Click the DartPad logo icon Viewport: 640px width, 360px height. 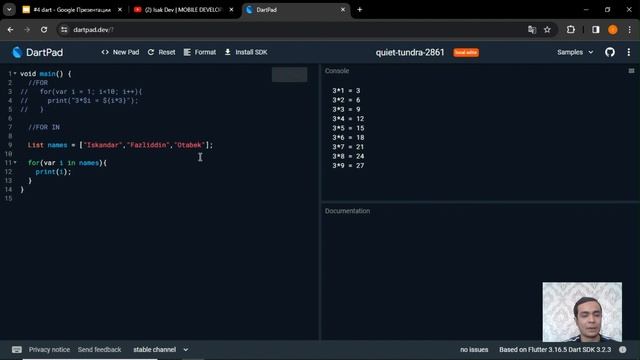coord(17,52)
